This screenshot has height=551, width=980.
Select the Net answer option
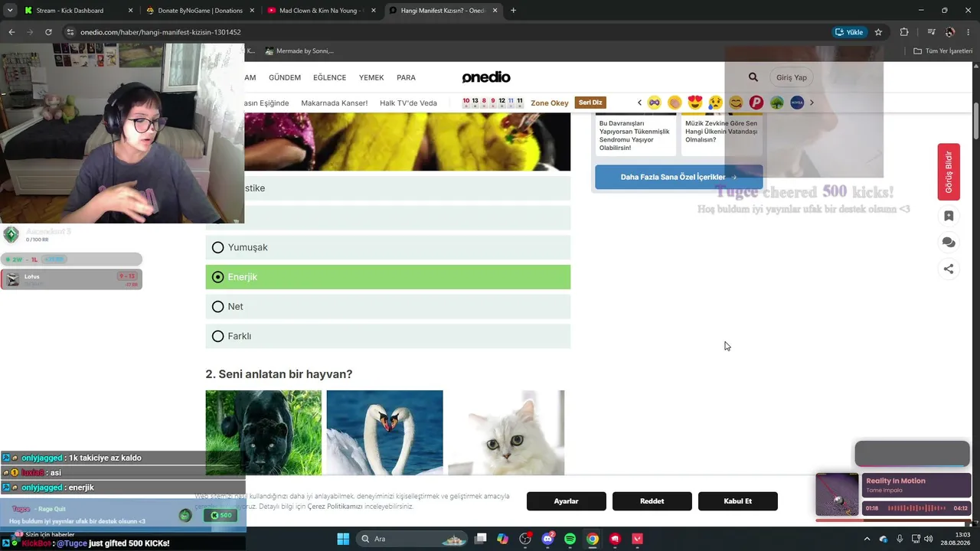(x=388, y=306)
